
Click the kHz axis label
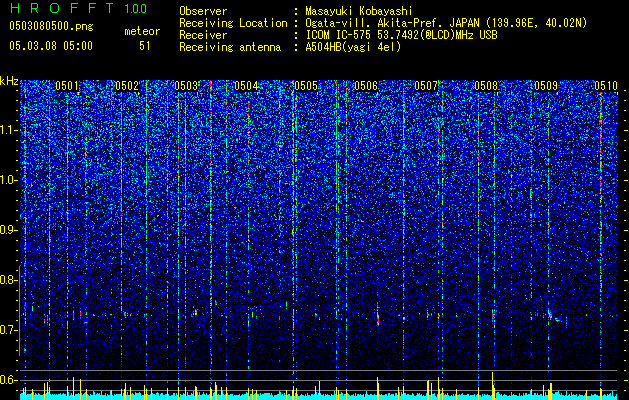[x=9, y=81]
